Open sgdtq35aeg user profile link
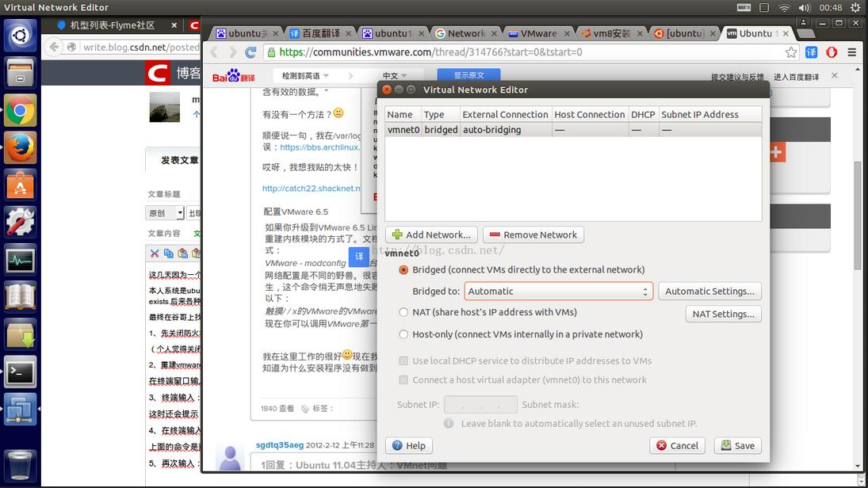 click(x=280, y=445)
